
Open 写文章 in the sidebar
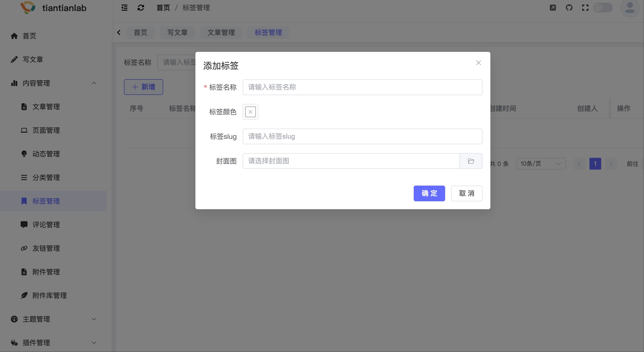[54, 59]
